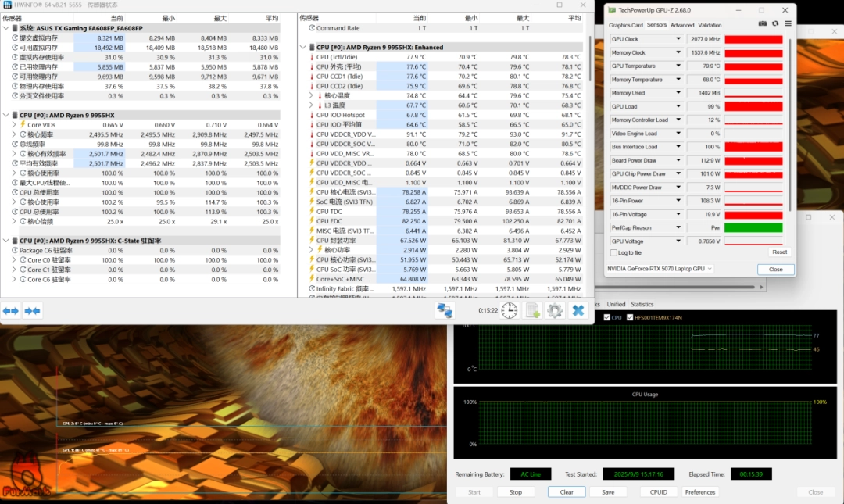The image size is (844, 504).
Task: Open HWiNFO sensor settings gear icon
Action: 555,311
